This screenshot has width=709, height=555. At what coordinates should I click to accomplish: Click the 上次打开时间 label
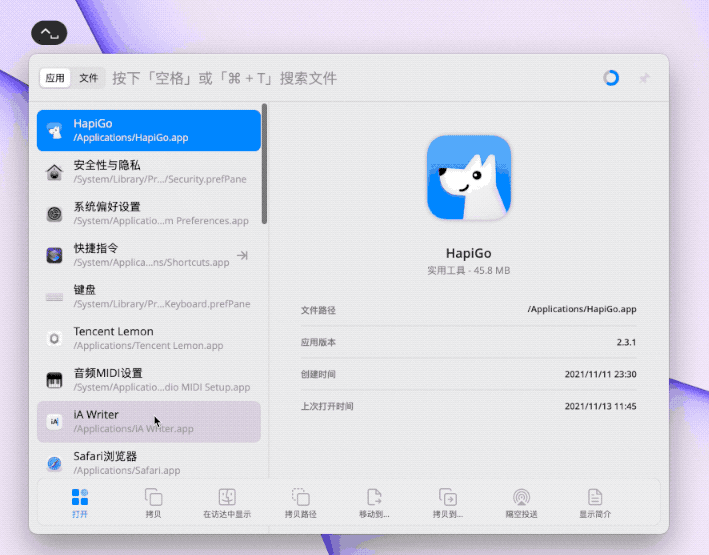pos(327,406)
